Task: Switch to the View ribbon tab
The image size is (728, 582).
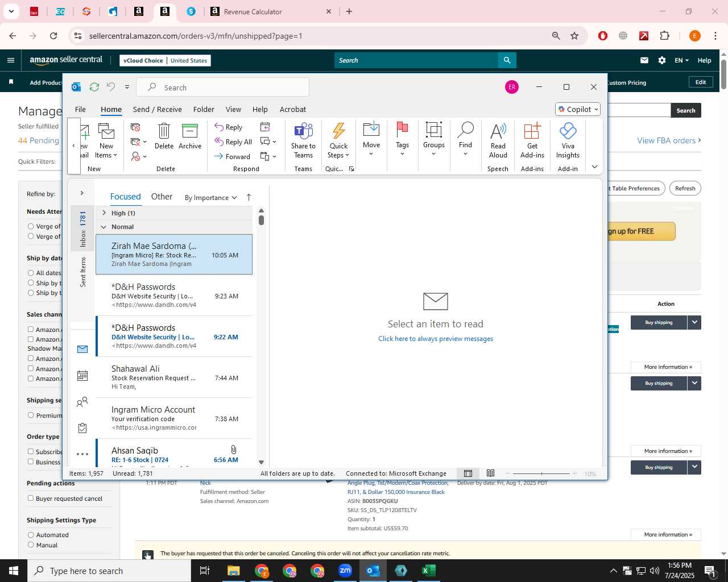Action: [x=233, y=109]
